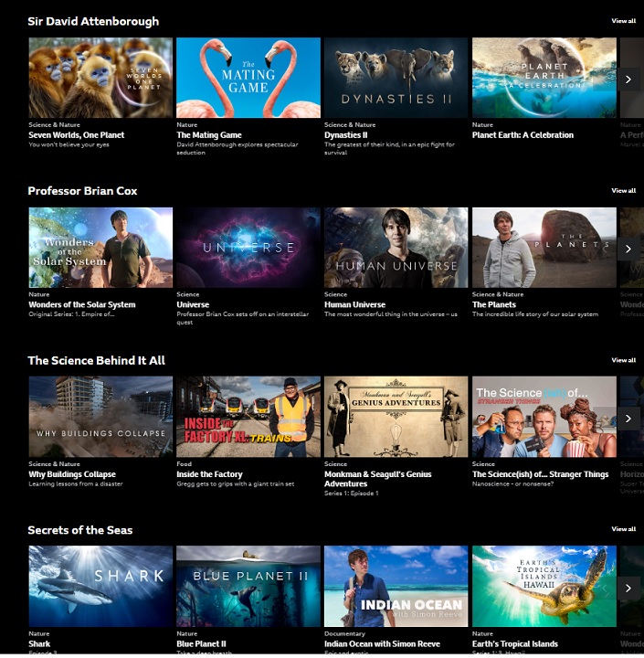Click 'The greatest of their kind' description

click(x=389, y=149)
